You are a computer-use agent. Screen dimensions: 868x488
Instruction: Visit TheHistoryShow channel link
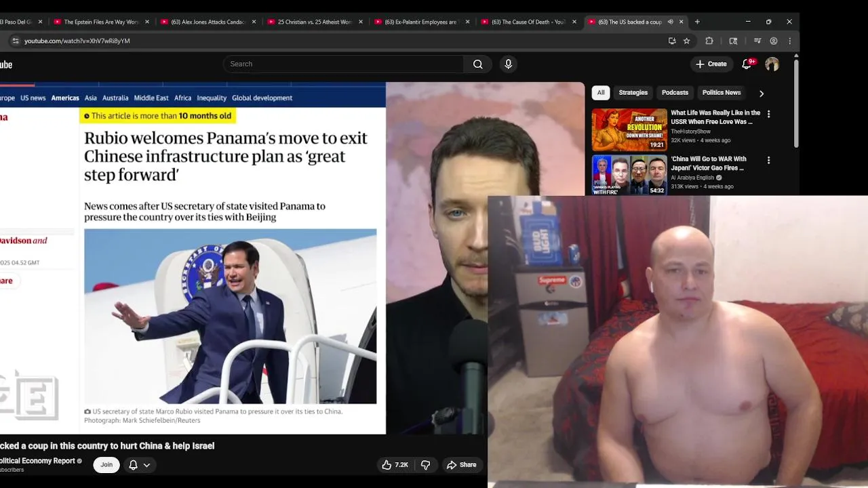coord(690,131)
